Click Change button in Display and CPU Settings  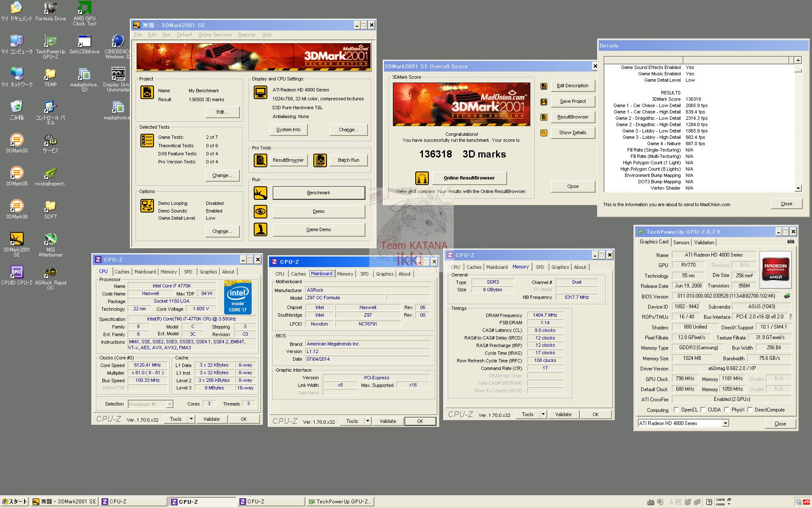(x=348, y=130)
